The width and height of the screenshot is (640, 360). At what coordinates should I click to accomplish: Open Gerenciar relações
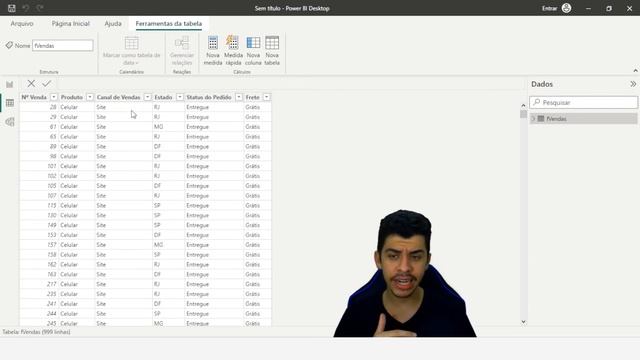[182, 51]
